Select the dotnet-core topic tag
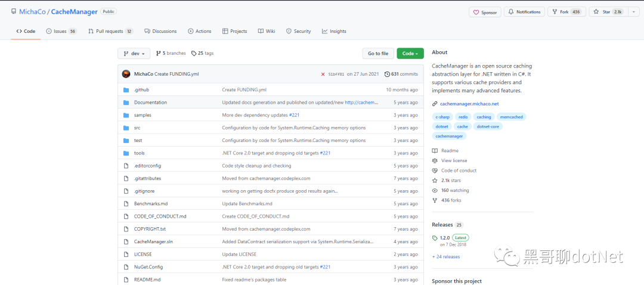The width and height of the screenshot is (644, 285). 488,126
